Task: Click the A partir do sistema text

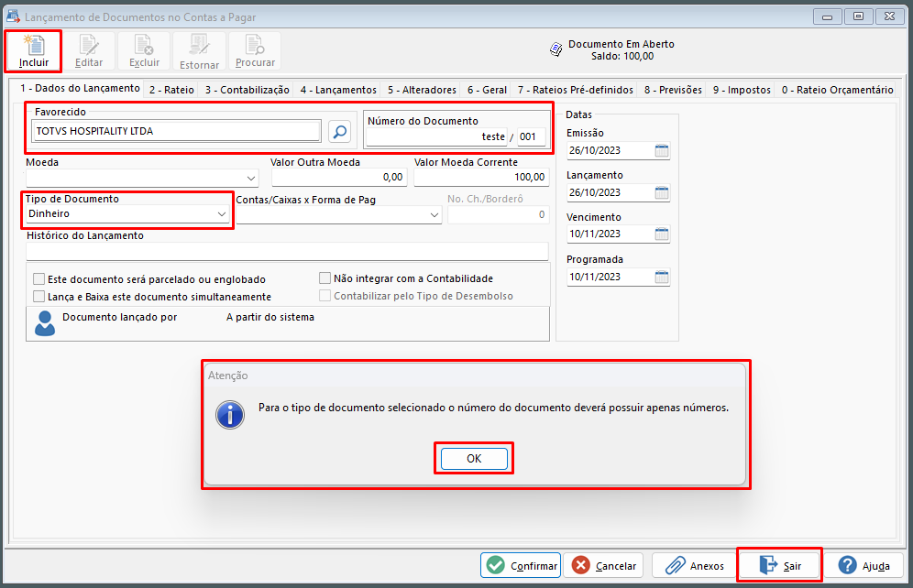Action: [x=270, y=317]
